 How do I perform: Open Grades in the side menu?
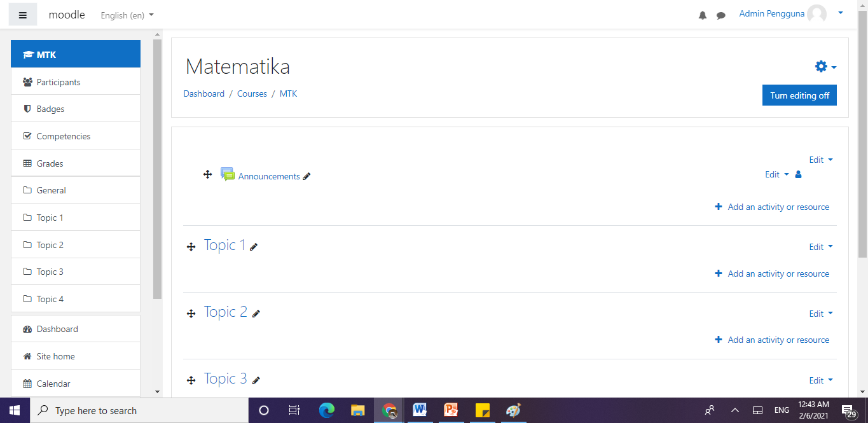click(x=76, y=163)
